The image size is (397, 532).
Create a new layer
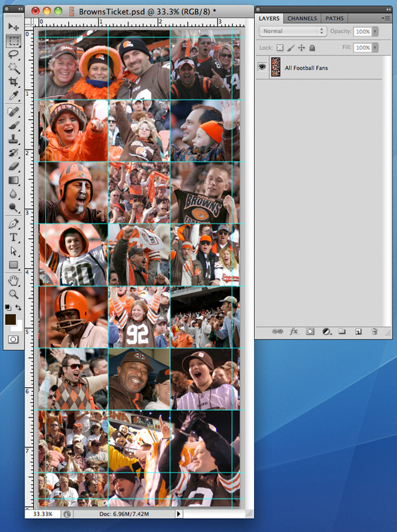[x=359, y=331]
